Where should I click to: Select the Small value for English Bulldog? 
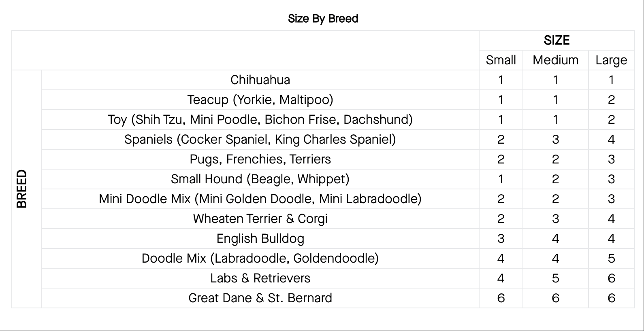click(501, 238)
